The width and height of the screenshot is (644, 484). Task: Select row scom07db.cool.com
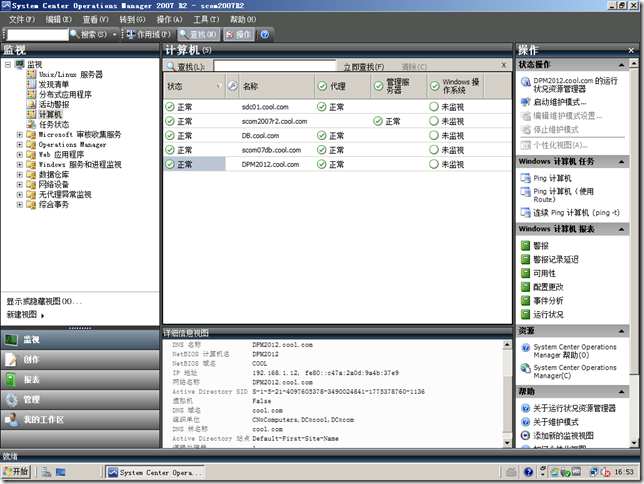(x=337, y=150)
